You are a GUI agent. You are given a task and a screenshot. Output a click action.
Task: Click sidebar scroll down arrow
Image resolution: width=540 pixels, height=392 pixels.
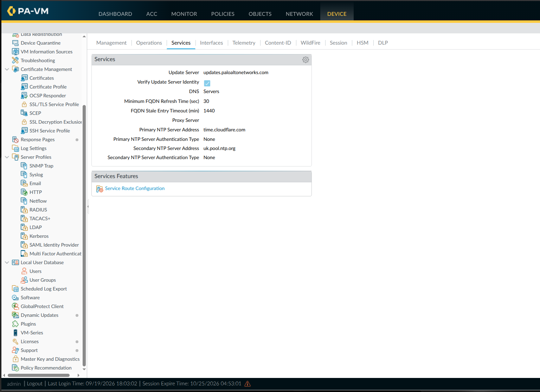pyautogui.click(x=84, y=369)
